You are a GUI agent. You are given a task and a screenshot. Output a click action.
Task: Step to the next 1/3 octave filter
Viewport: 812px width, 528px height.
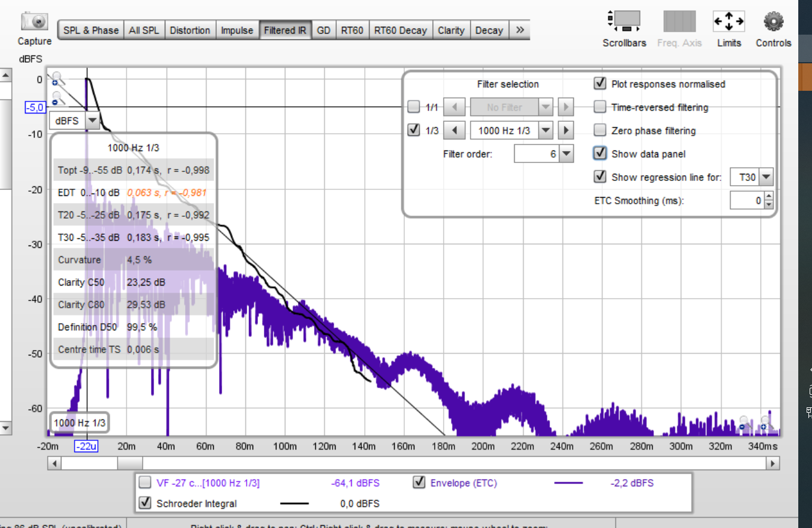point(565,130)
